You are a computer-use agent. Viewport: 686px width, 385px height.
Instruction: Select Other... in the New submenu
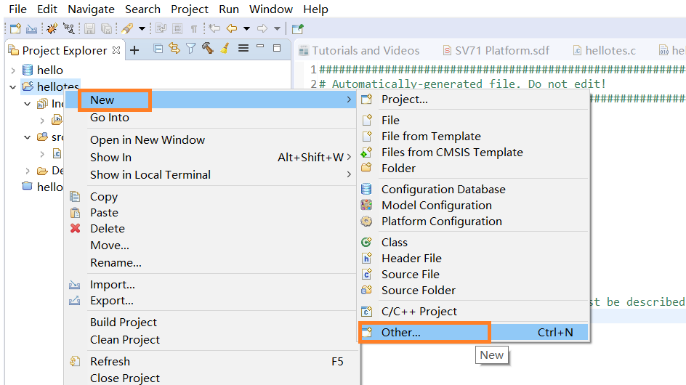474,332
